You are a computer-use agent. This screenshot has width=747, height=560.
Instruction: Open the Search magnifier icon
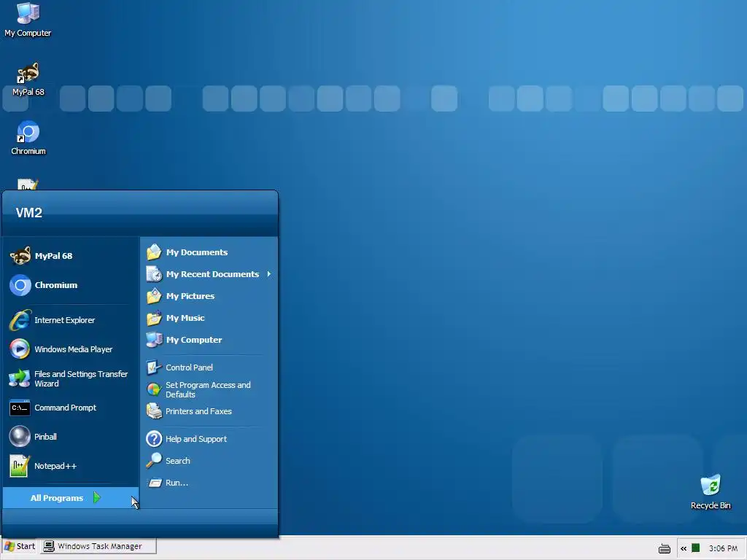[x=154, y=461]
